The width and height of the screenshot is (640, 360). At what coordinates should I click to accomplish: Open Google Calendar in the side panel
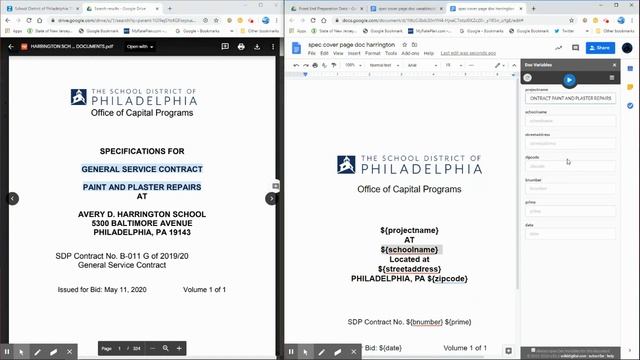point(630,69)
